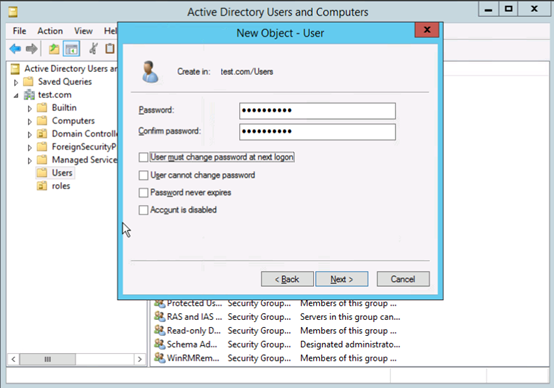Expand the Computers container
554x388 pixels.
(30, 122)
